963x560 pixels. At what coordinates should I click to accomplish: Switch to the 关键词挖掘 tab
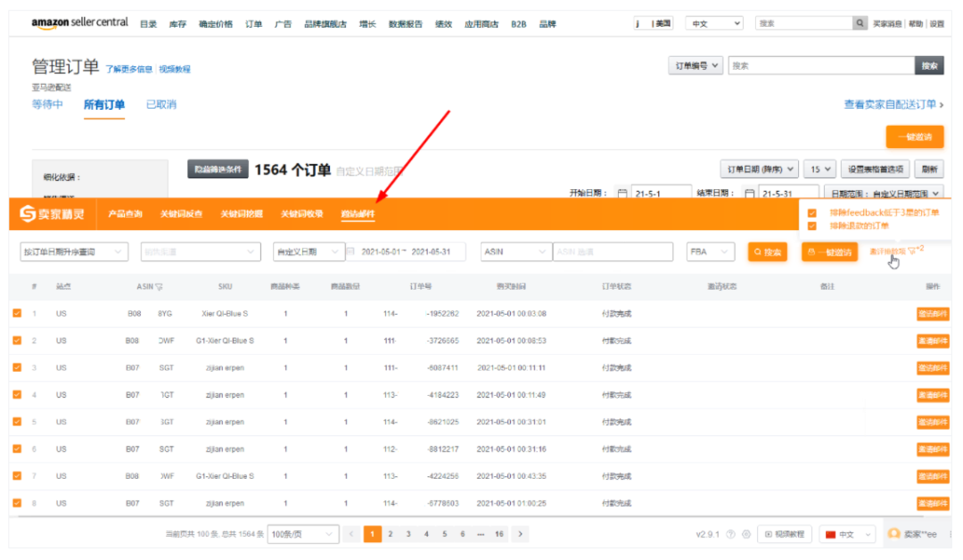click(242, 214)
